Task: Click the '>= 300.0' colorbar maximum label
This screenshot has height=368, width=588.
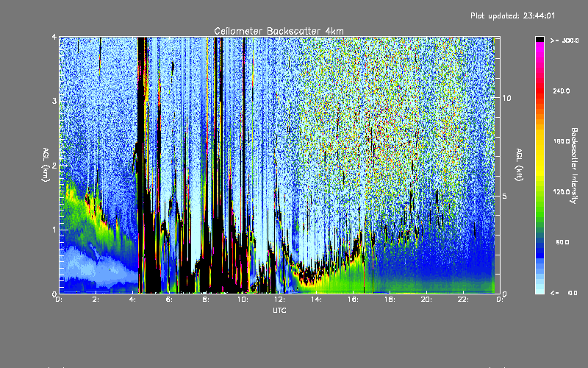Action: pyautogui.click(x=564, y=40)
